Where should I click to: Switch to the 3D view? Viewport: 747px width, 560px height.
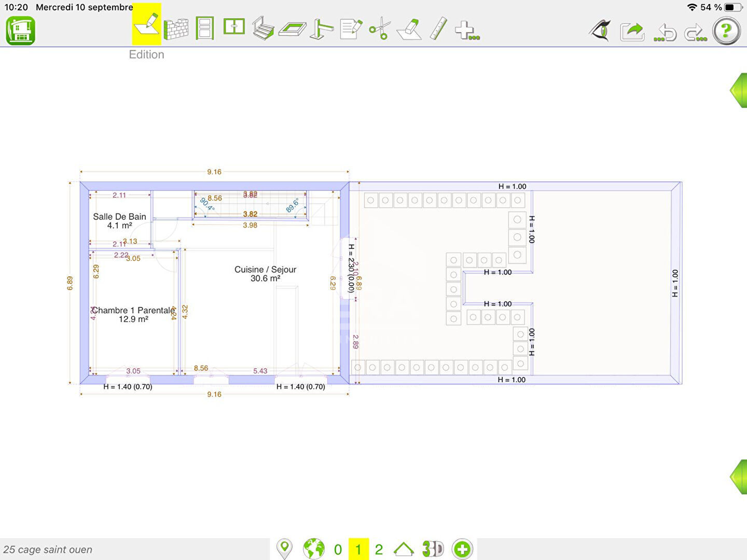433,549
